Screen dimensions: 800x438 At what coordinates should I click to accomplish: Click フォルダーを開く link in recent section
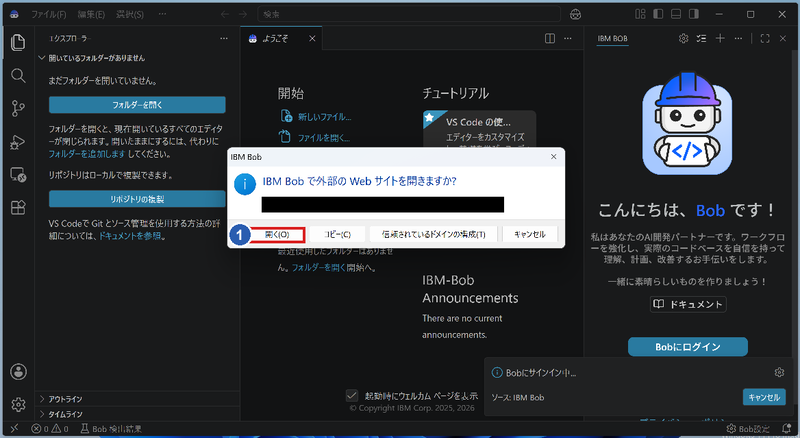318,267
